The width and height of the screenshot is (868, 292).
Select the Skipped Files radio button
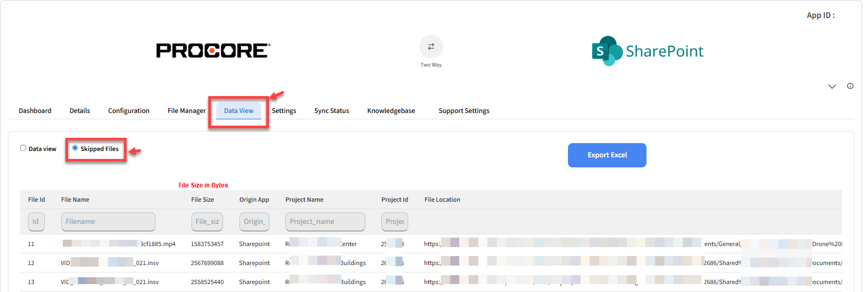[75, 148]
